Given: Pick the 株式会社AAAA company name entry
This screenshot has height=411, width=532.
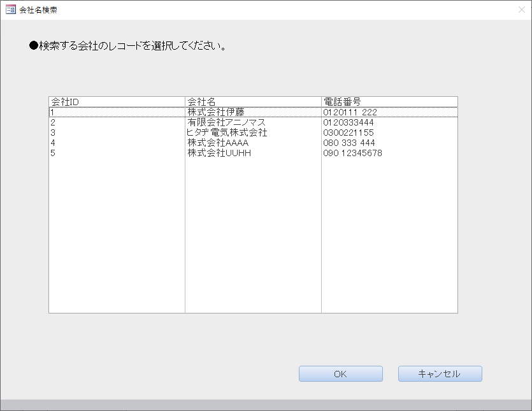Looking at the screenshot, I should coord(217,143).
